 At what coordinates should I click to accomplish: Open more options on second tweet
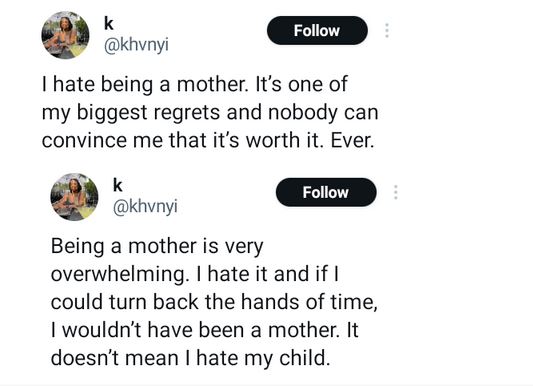pyautogui.click(x=395, y=192)
